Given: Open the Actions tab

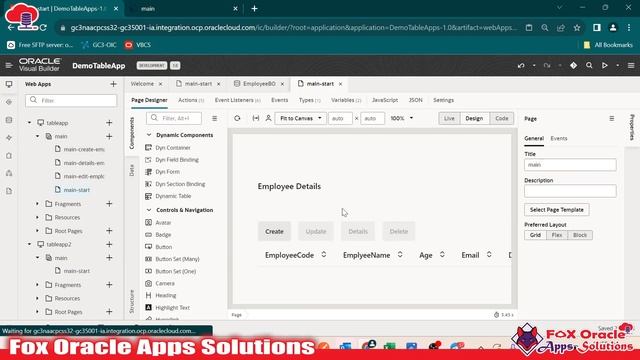Looking at the screenshot, I should click(191, 100).
